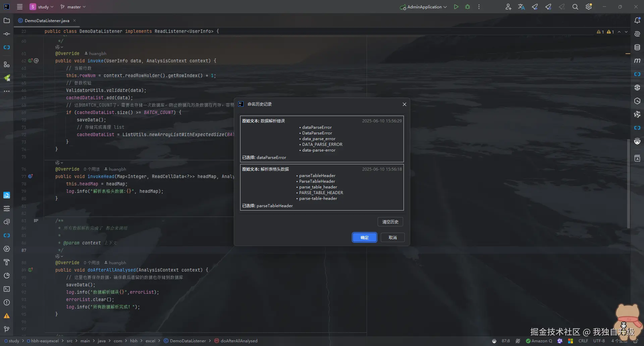Expand the study project dropdown
Viewport: 644px width, 346px height.
[42, 7]
